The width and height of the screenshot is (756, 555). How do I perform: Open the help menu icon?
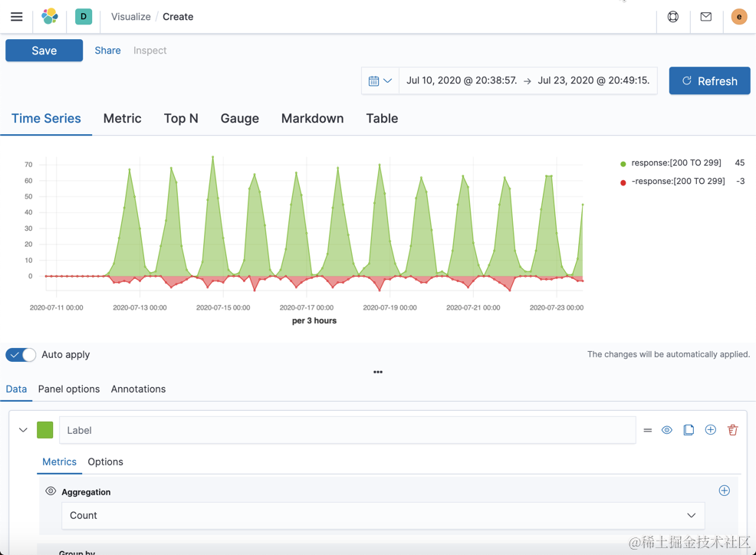pyautogui.click(x=673, y=17)
